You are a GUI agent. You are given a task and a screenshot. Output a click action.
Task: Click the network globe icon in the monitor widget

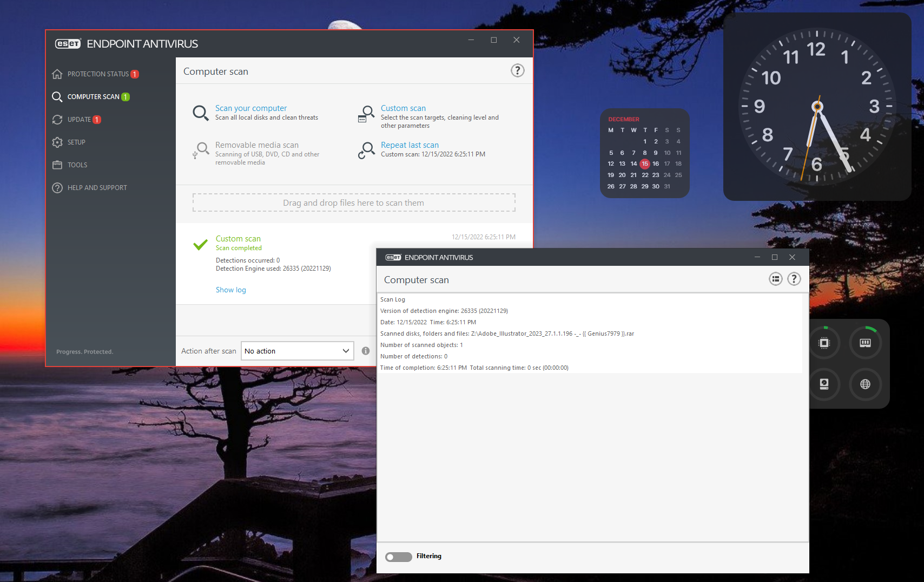pos(866,384)
